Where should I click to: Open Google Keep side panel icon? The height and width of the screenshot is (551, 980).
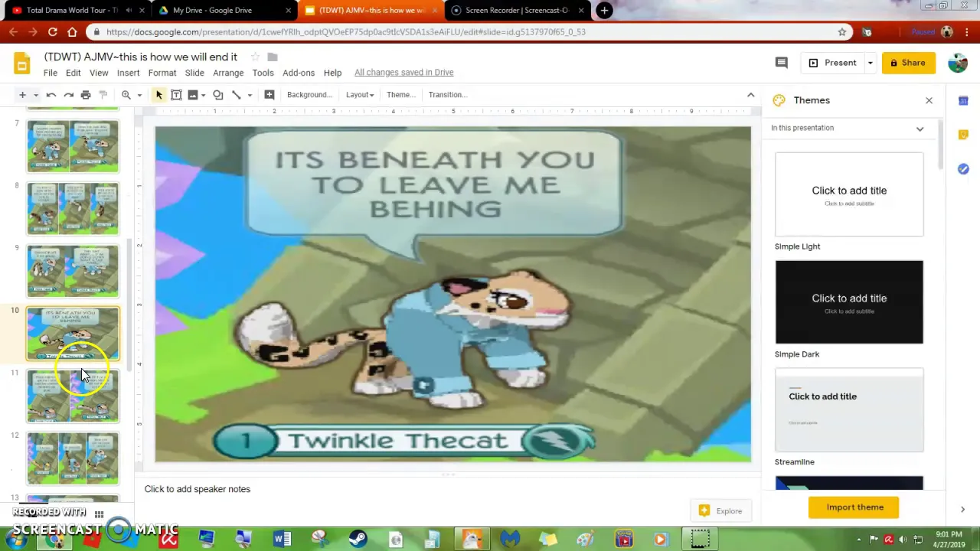coord(963,135)
